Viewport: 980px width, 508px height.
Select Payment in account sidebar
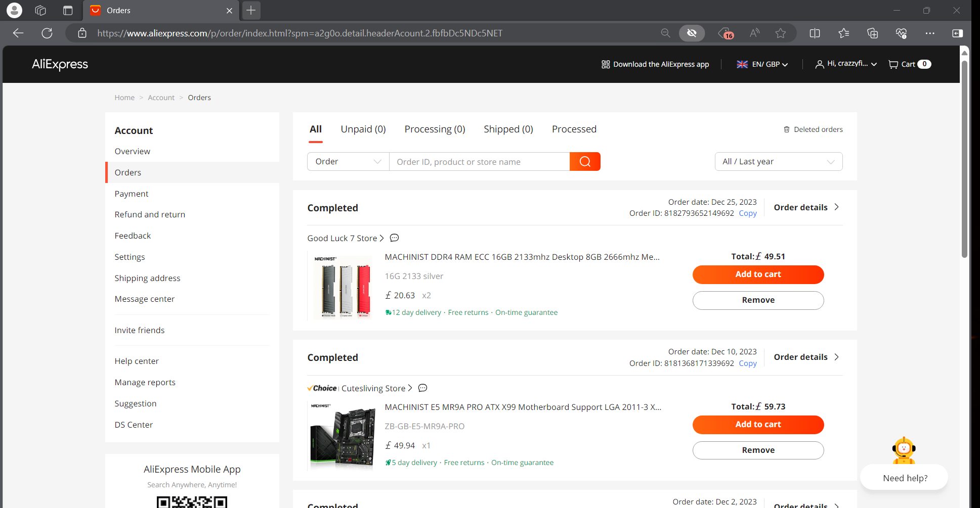click(x=131, y=194)
